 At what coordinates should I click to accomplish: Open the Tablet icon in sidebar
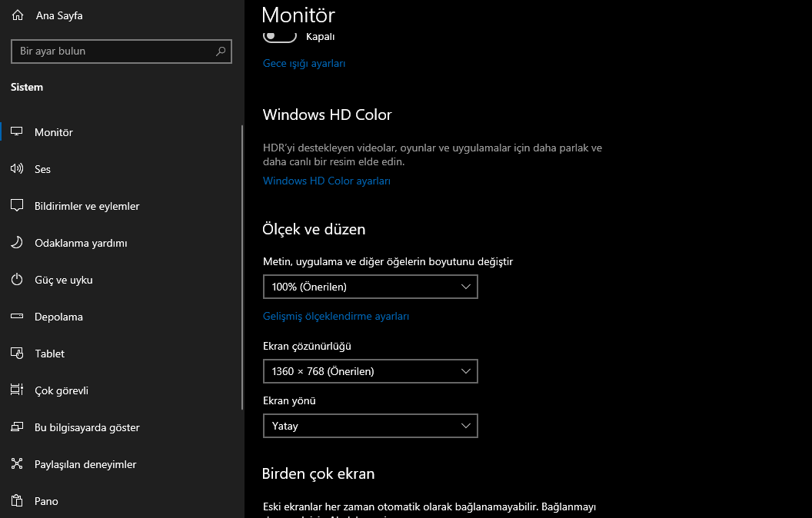click(x=17, y=354)
